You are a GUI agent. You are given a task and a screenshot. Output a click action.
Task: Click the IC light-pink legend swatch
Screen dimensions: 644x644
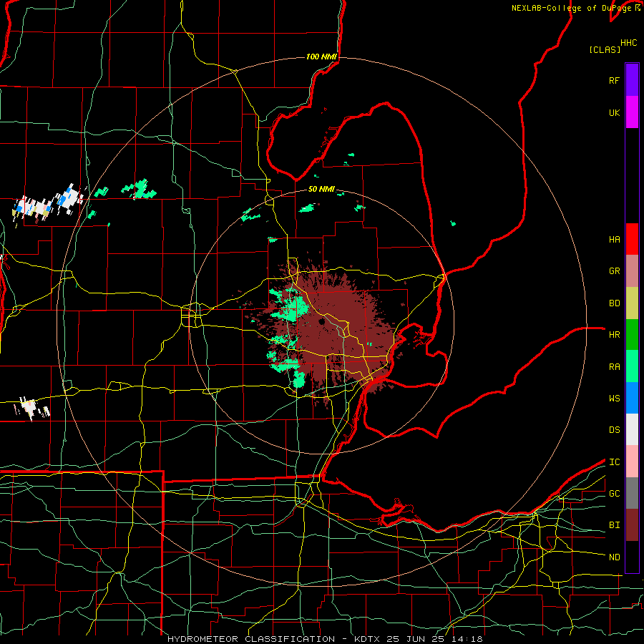pos(632,462)
